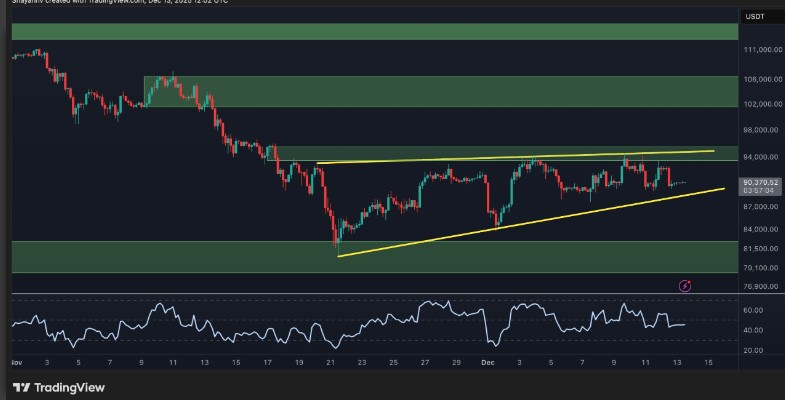
Task: Click the 111,000.00 price axis label
Action: coord(761,50)
